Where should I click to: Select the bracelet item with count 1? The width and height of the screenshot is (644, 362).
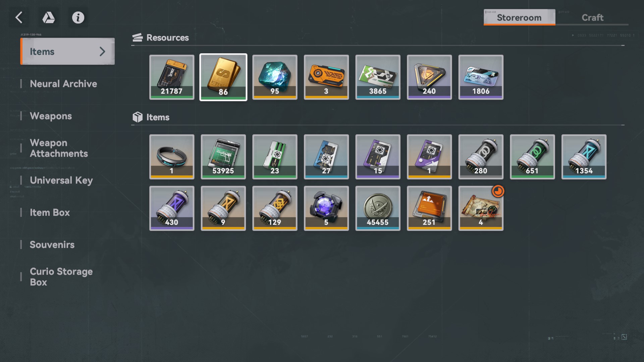point(172,157)
